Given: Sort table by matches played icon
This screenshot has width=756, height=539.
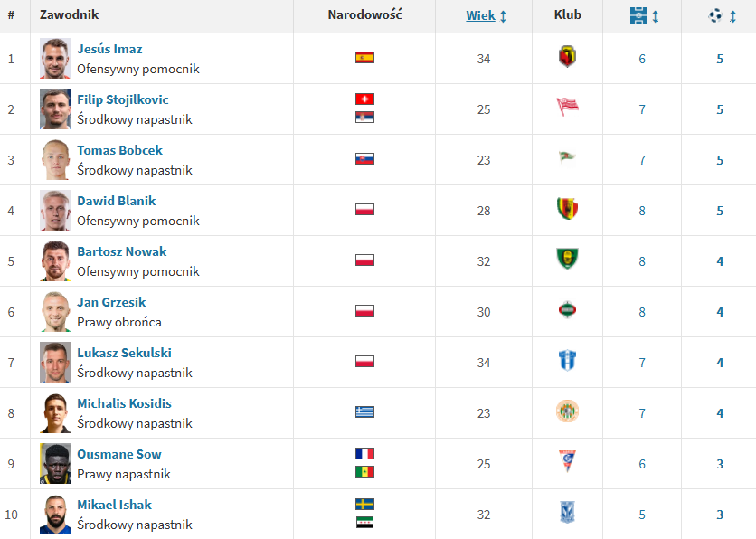Looking at the screenshot, I should [638, 15].
